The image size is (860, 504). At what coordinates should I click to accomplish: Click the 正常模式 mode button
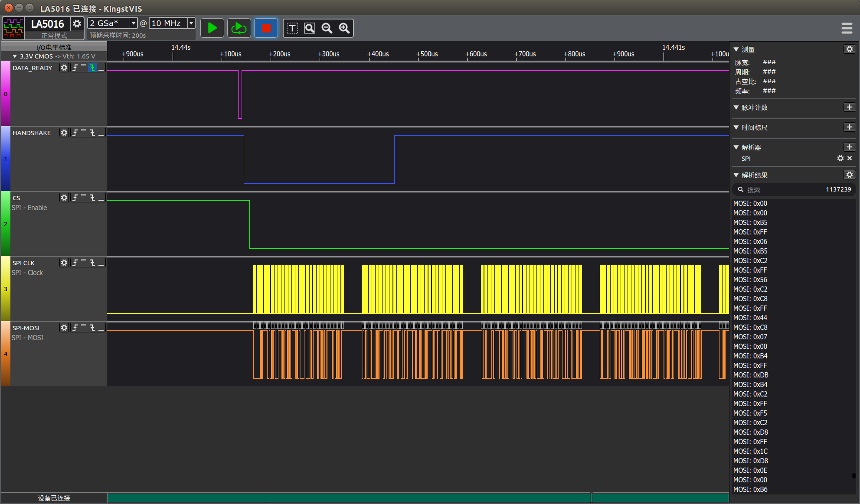click(54, 36)
